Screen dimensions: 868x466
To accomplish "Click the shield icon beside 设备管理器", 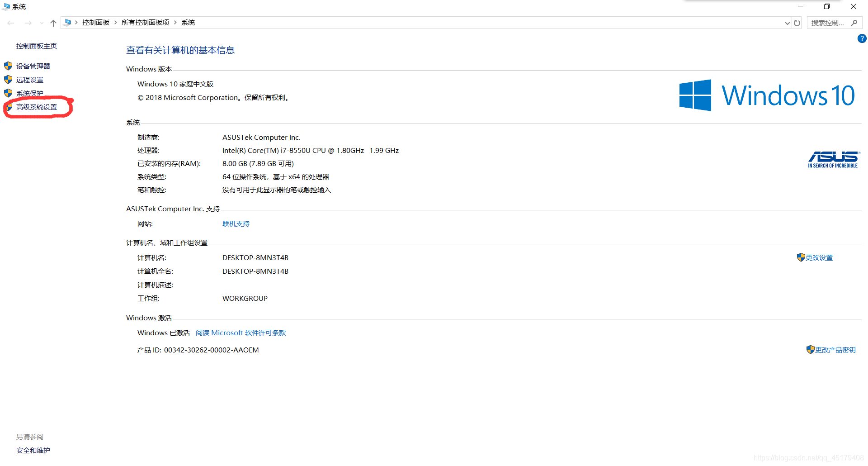I will (x=8, y=66).
